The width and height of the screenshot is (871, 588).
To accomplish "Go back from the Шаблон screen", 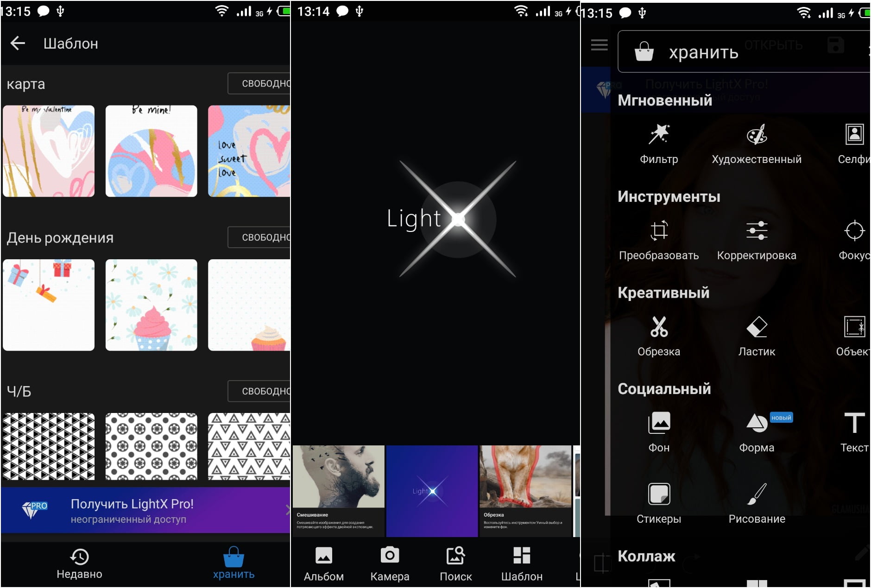I will pyautogui.click(x=18, y=44).
